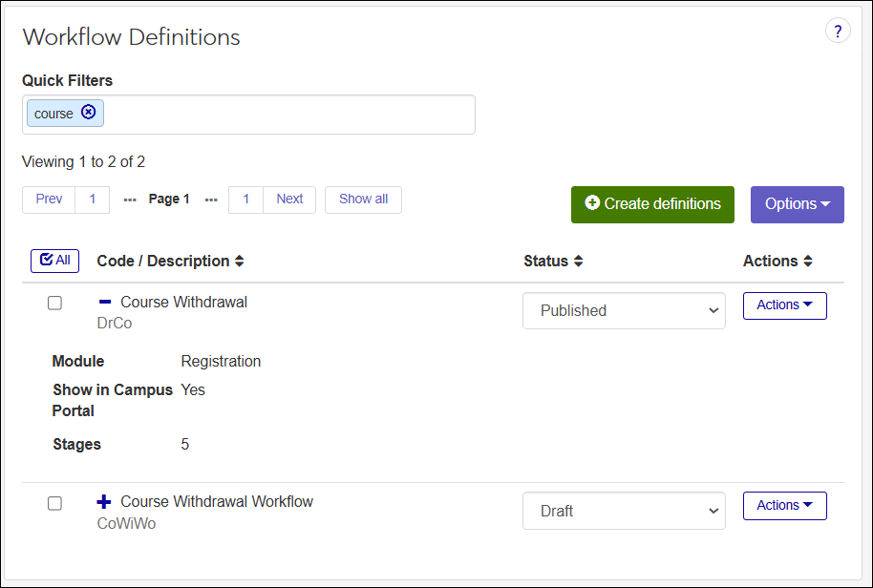Sort by Status column arrows
This screenshot has width=873, height=588.
(x=578, y=262)
